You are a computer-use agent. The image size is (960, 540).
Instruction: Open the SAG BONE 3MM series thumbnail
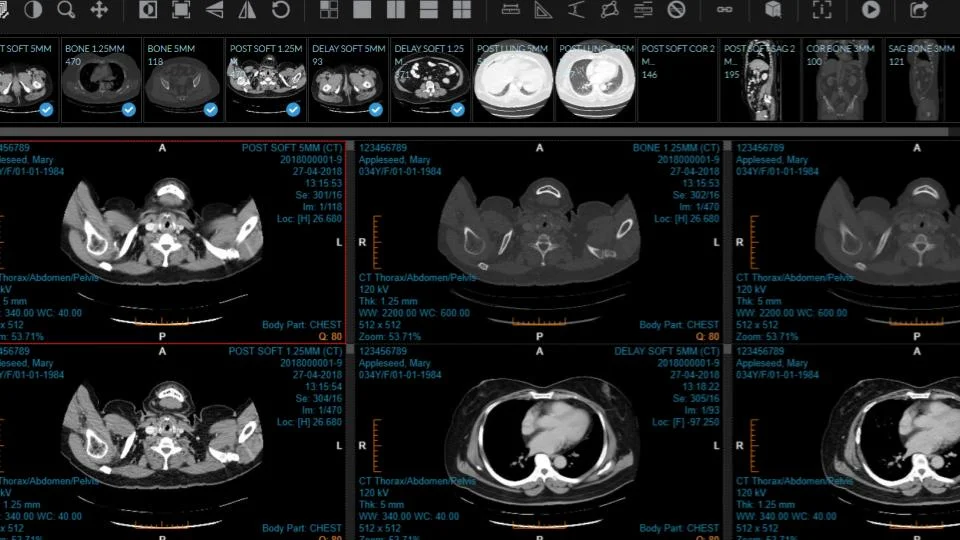click(922, 80)
